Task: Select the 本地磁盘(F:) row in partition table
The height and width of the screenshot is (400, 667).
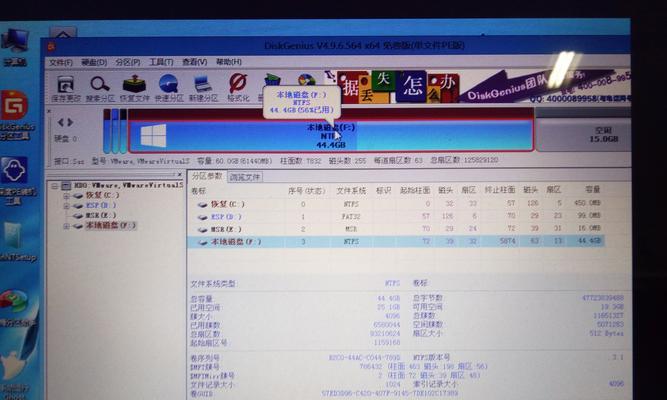Action: (396, 242)
